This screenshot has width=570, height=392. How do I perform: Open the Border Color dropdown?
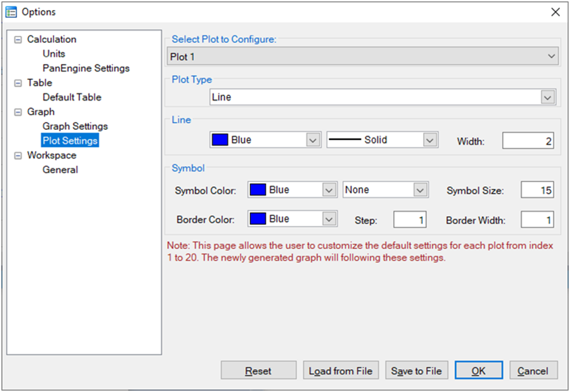point(329,219)
